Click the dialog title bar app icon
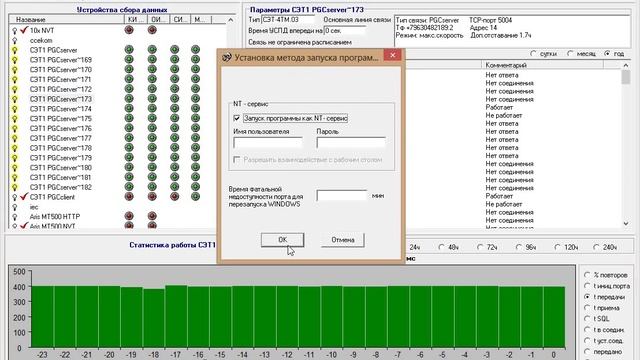640x360 pixels. pos(227,57)
